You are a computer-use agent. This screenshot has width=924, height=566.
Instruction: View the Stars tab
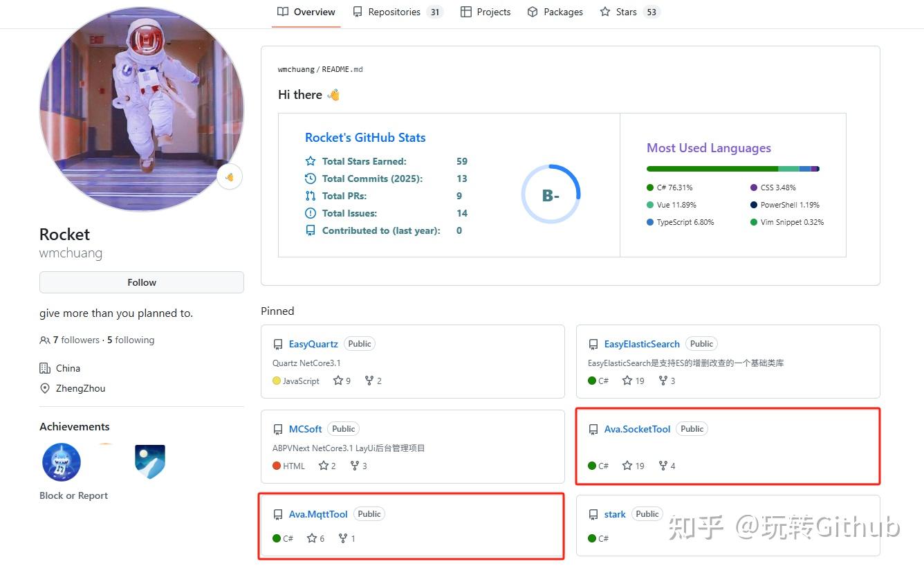(626, 12)
